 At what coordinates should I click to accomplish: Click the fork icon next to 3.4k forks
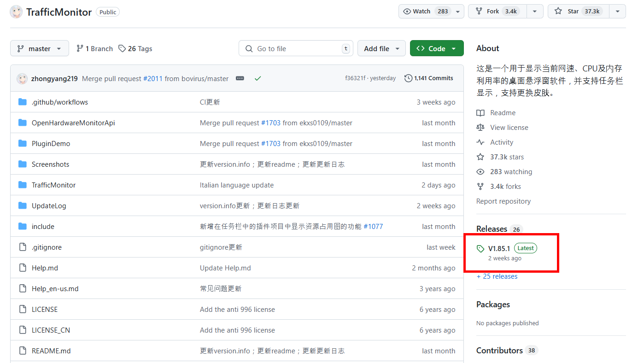click(480, 187)
